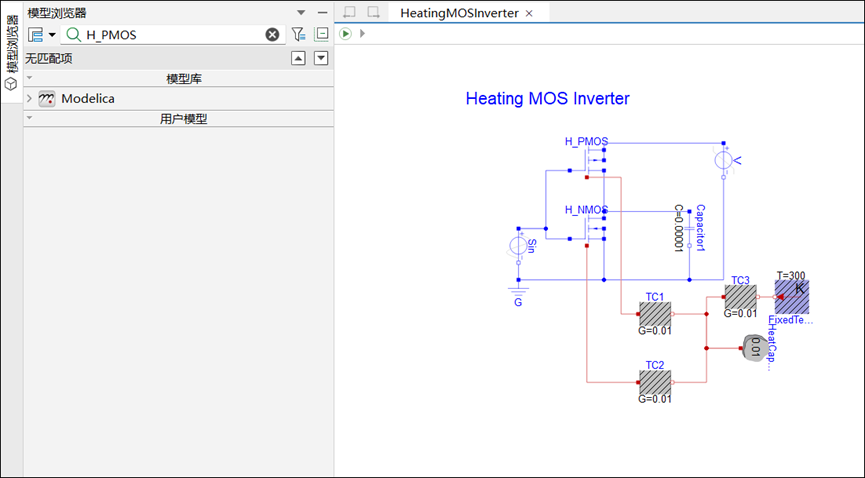Select the FixedTemperature block in the diagram
Viewport: 865px width, 478px height.
click(x=792, y=297)
